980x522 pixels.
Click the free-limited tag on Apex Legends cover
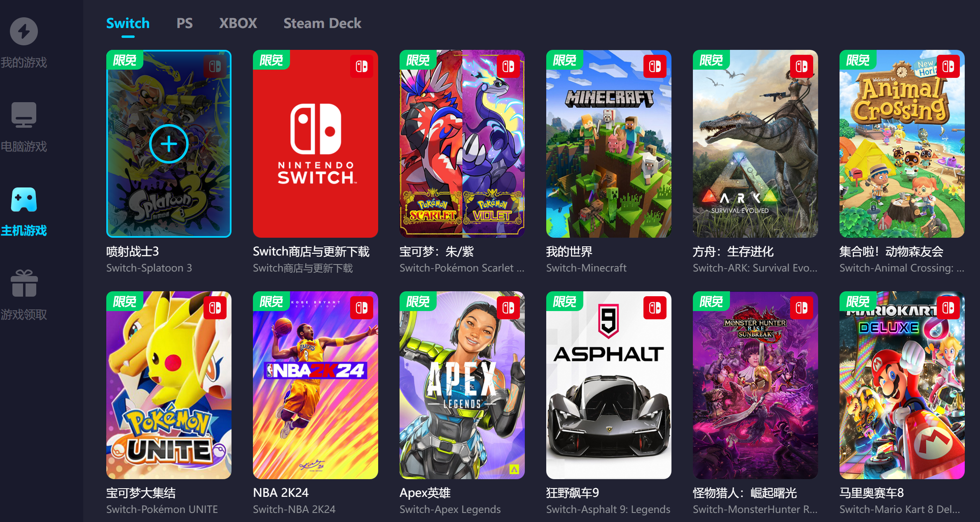[x=418, y=301]
